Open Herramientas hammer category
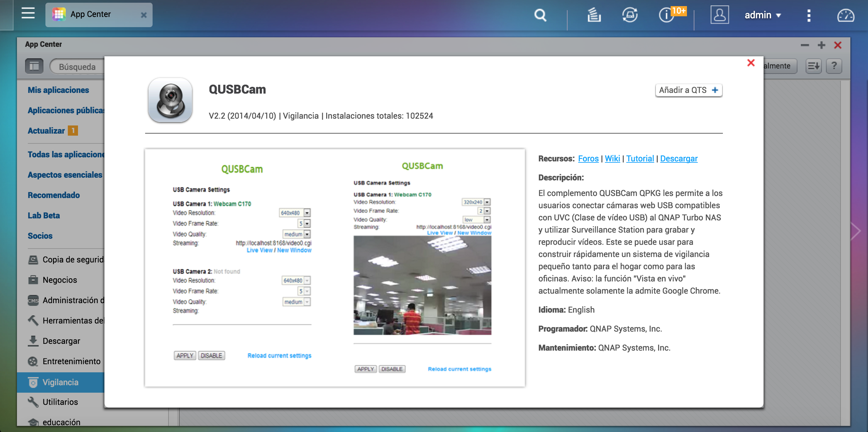The image size is (868, 432). [66, 320]
